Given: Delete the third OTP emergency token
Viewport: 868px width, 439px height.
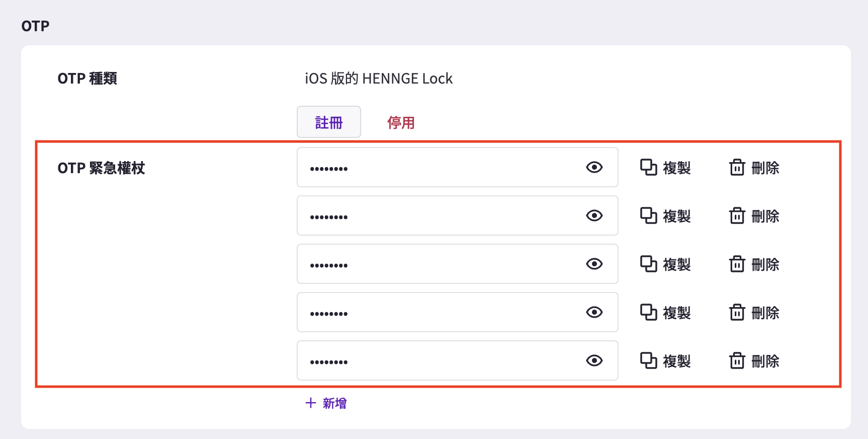Looking at the screenshot, I should point(754,264).
